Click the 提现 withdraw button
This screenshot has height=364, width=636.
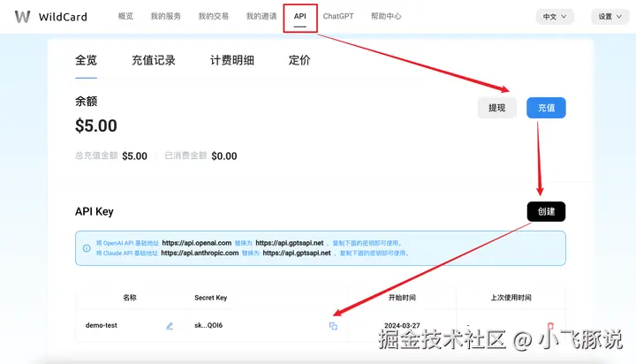pos(496,108)
